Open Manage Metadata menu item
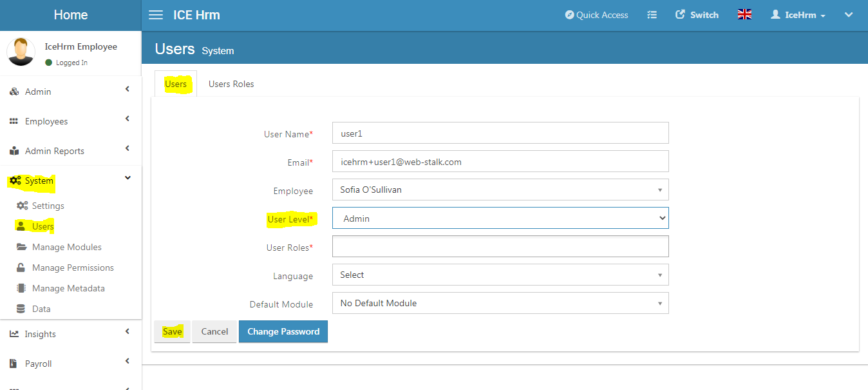Image resolution: width=868 pixels, height=390 pixels. coord(68,288)
